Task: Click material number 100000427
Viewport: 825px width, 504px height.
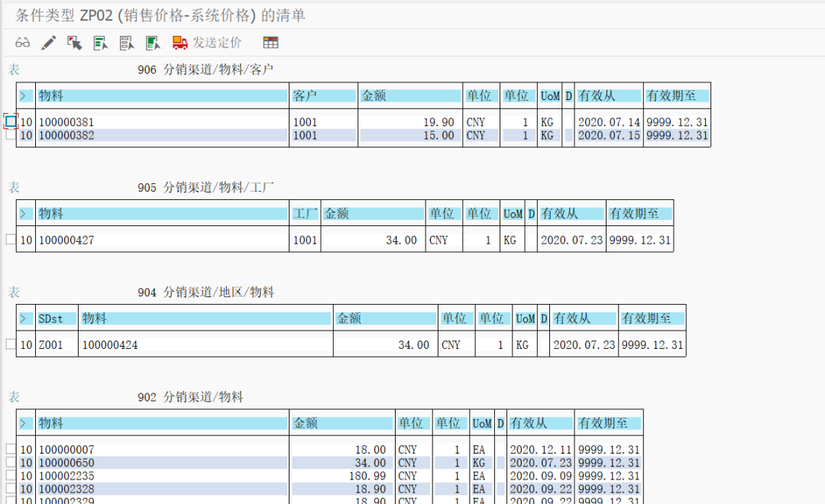Action: (66, 240)
